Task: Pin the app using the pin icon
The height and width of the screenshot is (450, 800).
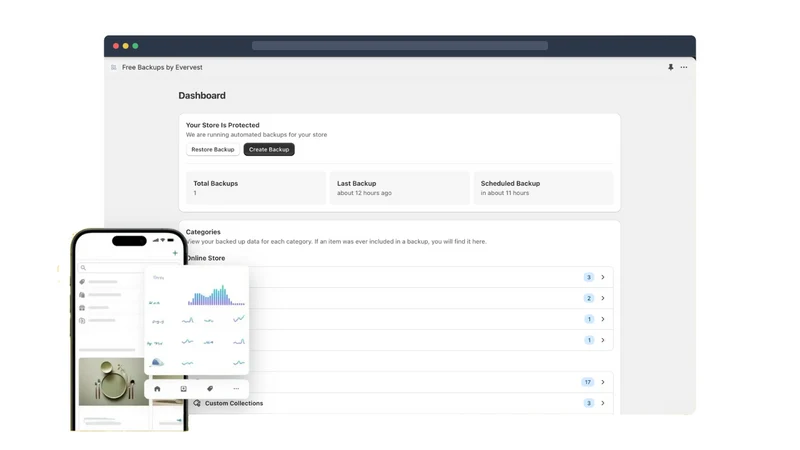Action: [670, 67]
